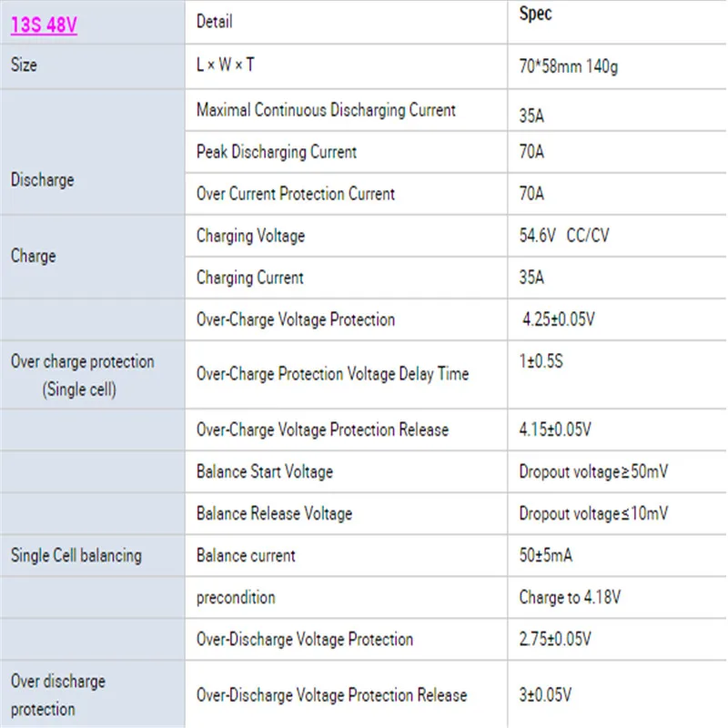Click the Balance Start Voltage row

click(x=455, y=471)
